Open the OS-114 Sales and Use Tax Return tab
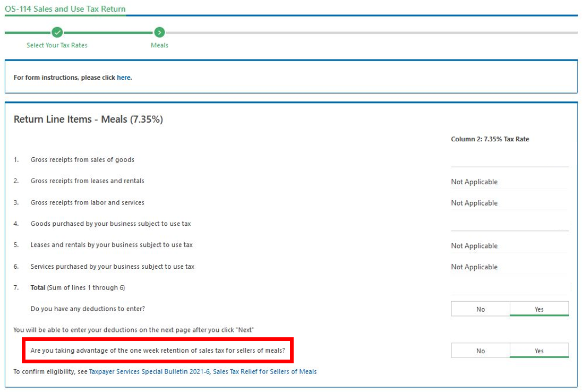Viewport: 582px width, 392px height. (65, 9)
